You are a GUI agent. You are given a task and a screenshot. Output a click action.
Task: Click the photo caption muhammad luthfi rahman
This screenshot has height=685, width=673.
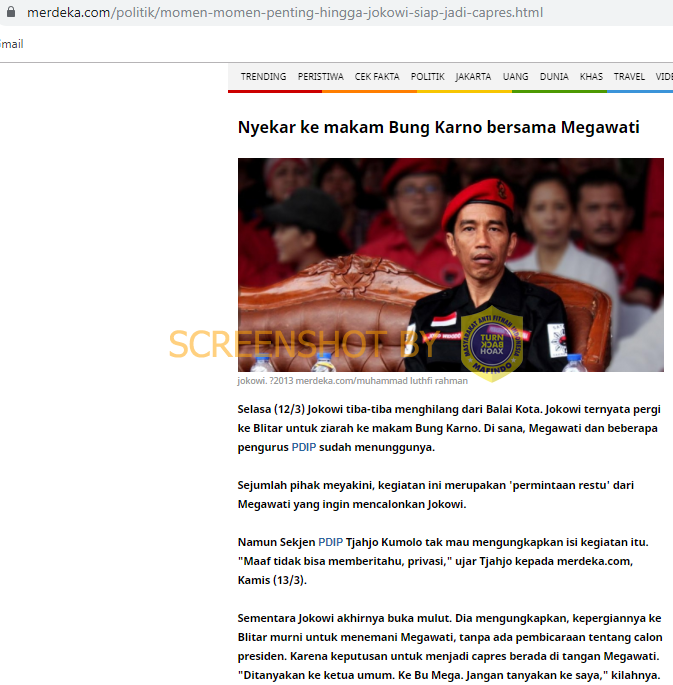(352, 381)
